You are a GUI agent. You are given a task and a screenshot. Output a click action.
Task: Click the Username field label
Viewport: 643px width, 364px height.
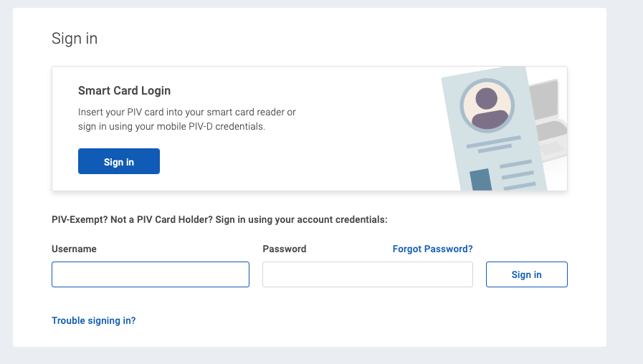coord(74,249)
